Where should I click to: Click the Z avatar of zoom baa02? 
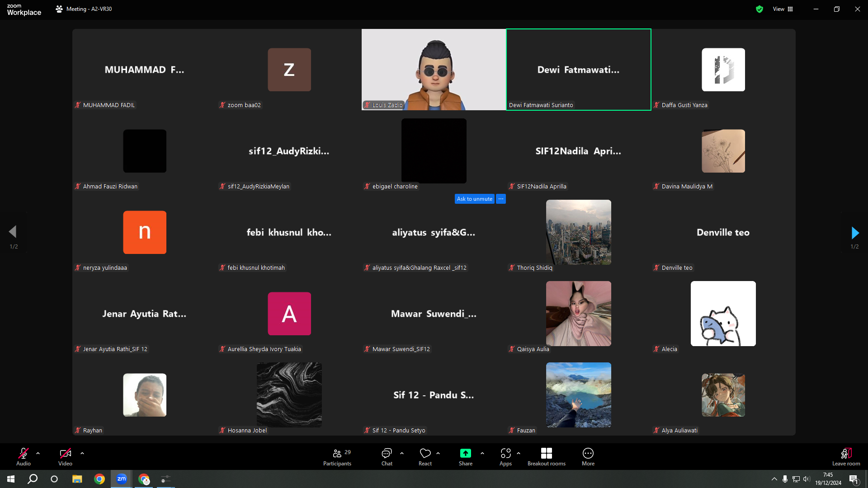pos(289,70)
